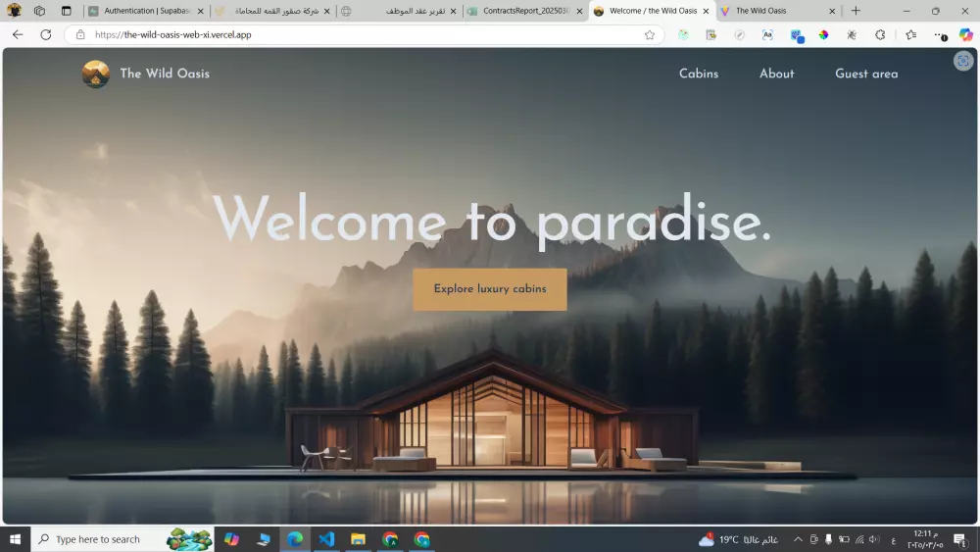Click the Explore luxury cabins button

tap(490, 289)
